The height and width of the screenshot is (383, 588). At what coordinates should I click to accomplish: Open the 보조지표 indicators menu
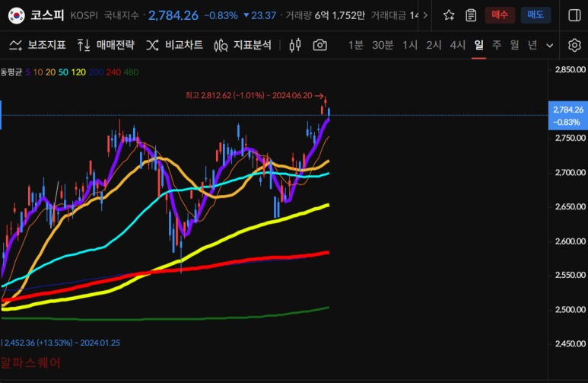click(x=37, y=45)
